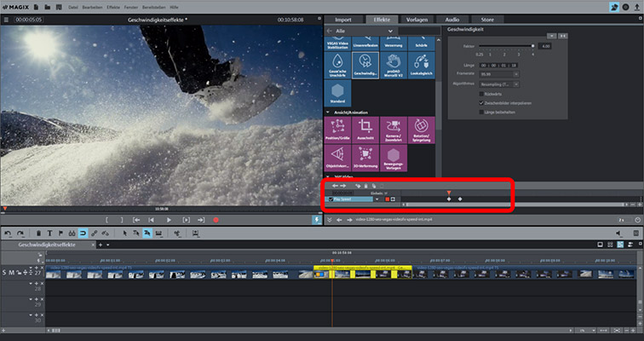Add a new project tab with plus
Screen dimensions: 644x341
(101, 245)
